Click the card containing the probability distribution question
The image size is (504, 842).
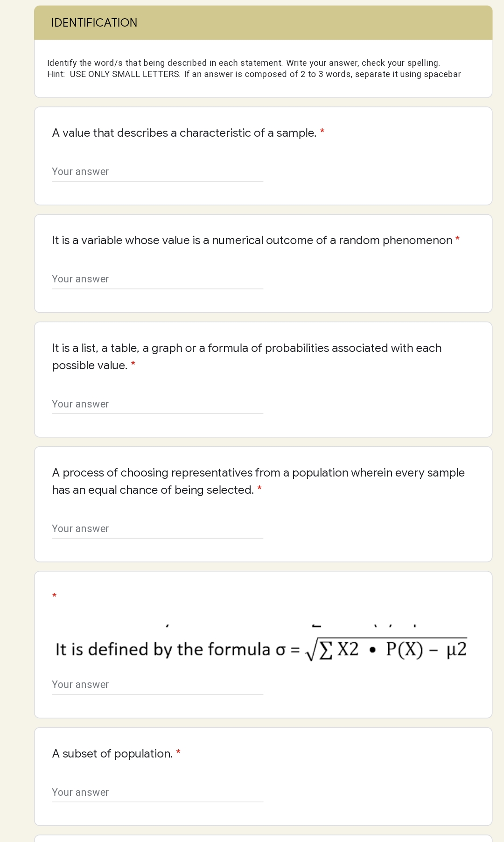[x=264, y=378]
